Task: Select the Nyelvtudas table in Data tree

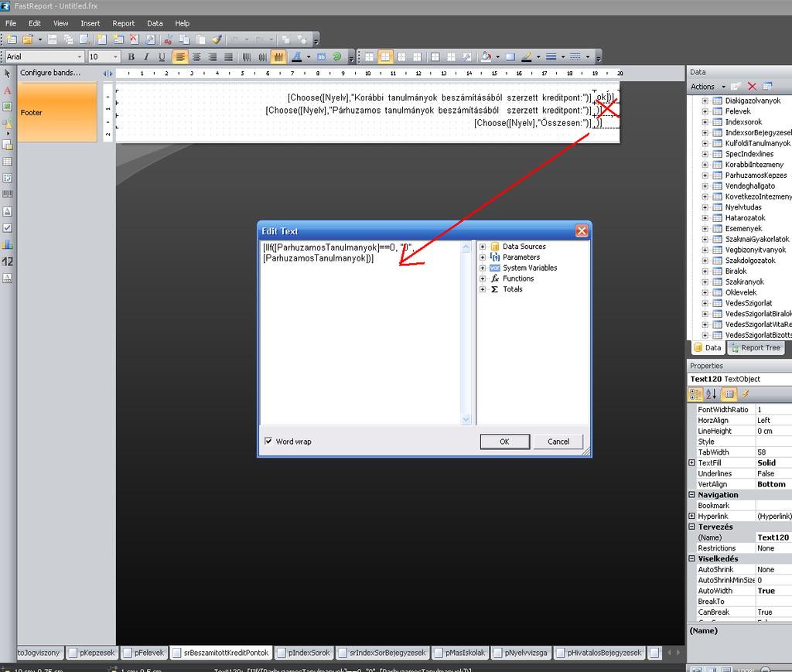Action: click(x=743, y=207)
